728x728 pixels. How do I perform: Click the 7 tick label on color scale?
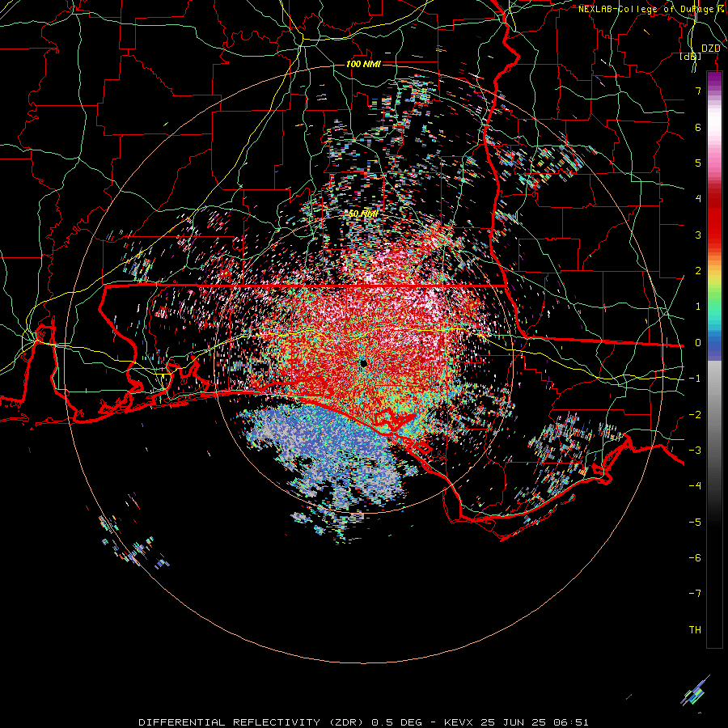coord(698,91)
